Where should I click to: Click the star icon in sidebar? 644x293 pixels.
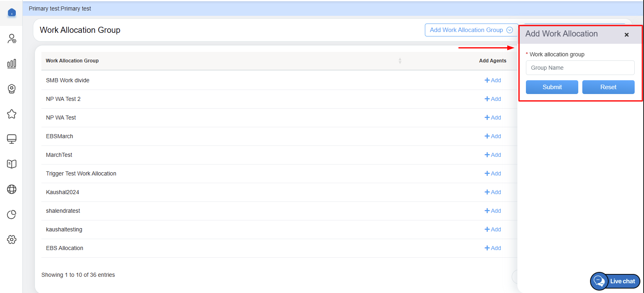[x=12, y=114]
